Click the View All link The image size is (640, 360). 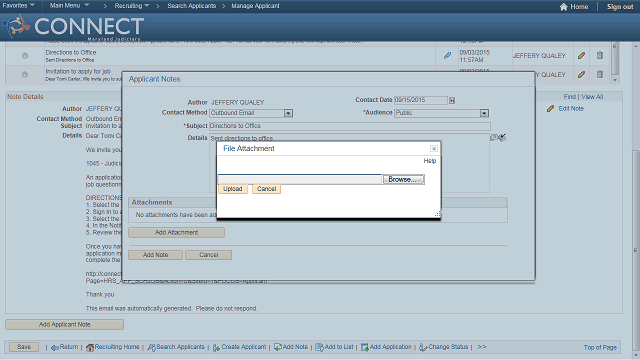(592, 97)
